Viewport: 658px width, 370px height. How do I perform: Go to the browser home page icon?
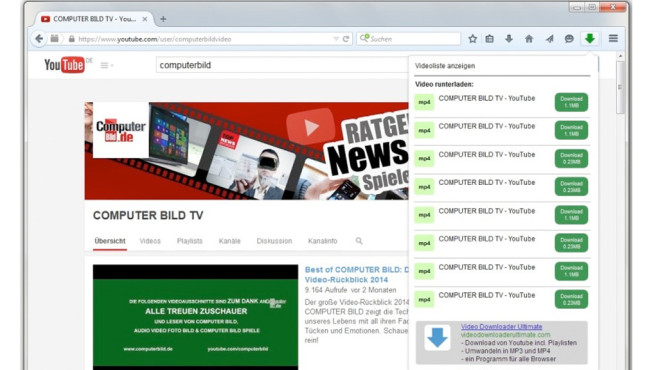coord(529,39)
